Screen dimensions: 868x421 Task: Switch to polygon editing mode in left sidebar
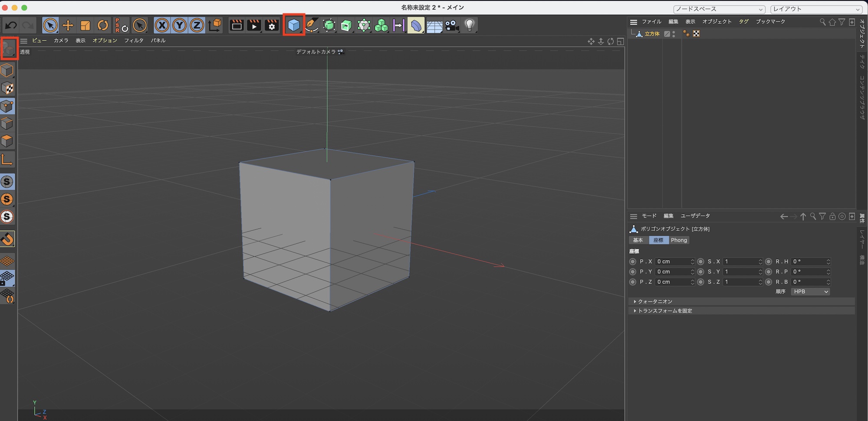click(7, 140)
